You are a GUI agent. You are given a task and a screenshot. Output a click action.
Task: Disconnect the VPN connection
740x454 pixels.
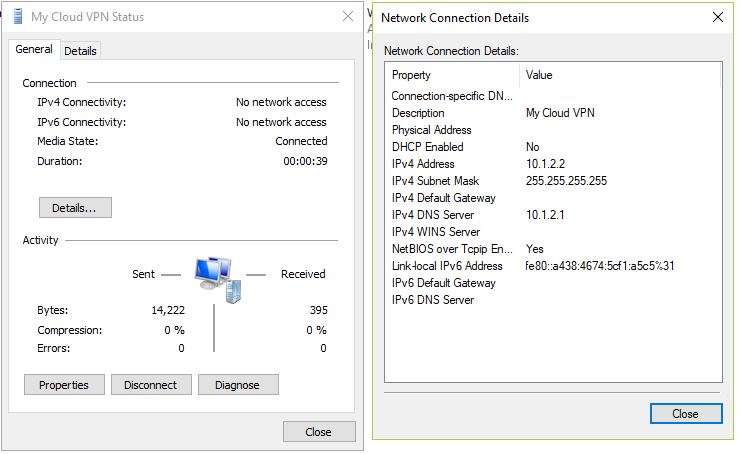[151, 385]
